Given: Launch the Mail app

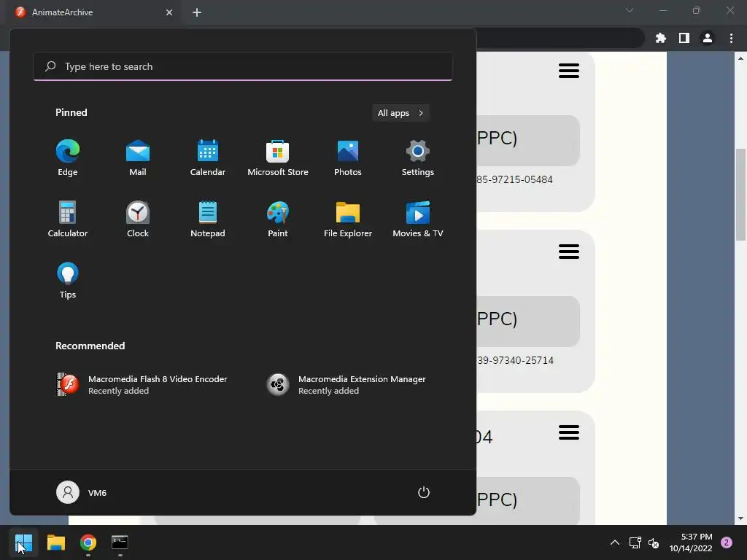Looking at the screenshot, I should (x=138, y=158).
